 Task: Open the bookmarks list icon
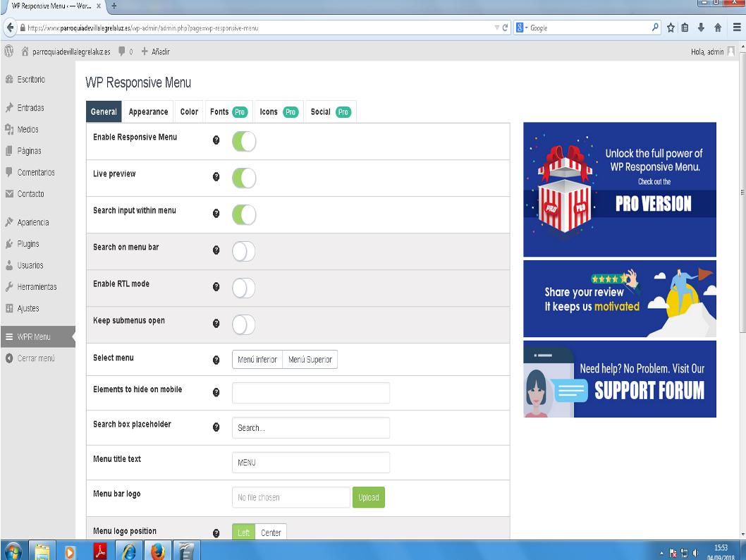685,28
